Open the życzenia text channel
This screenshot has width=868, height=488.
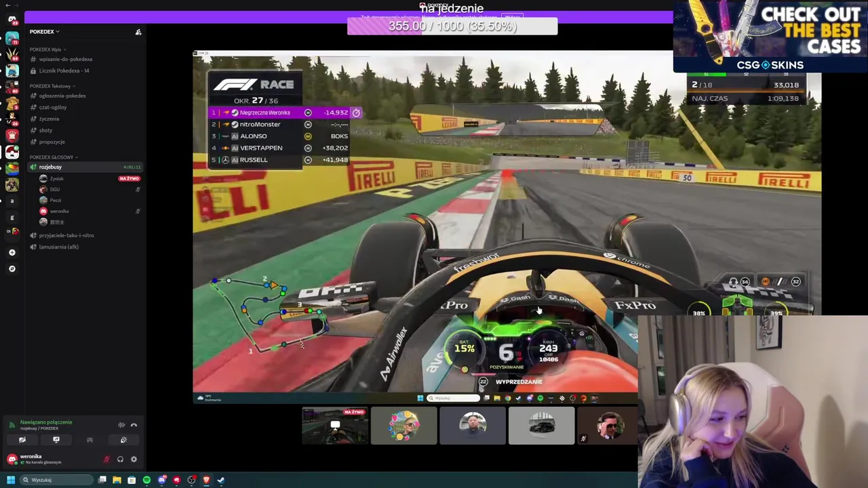point(85,119)
